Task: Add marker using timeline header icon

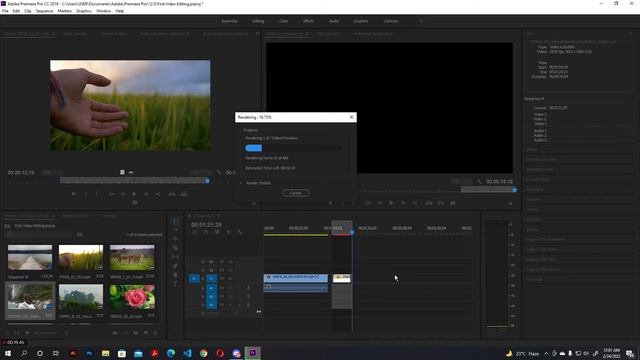Action: [228, 232]
